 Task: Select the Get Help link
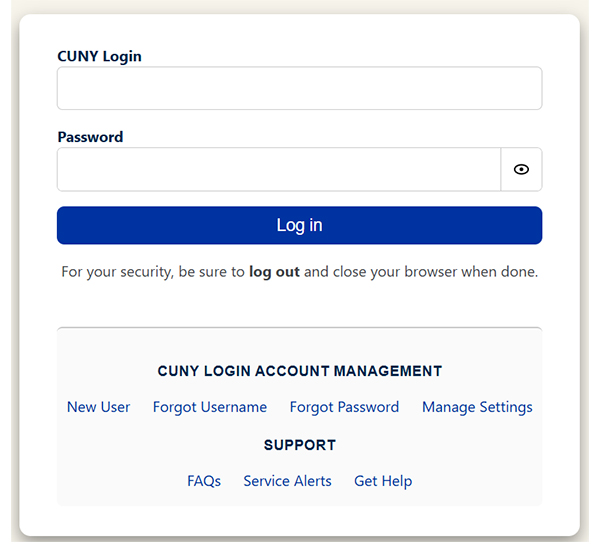pos(383,481)
